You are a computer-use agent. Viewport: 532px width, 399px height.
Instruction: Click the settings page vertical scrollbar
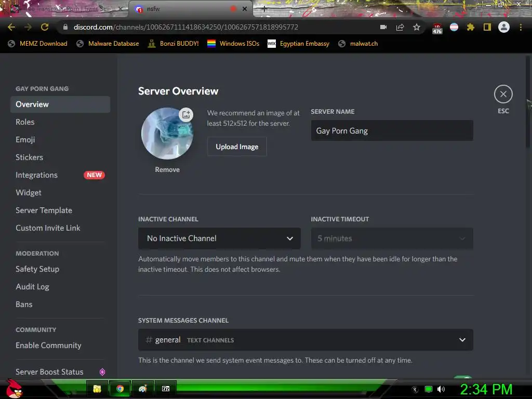[528, 102]
